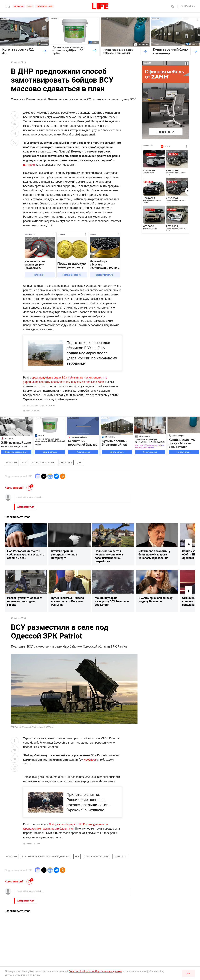Open Zeekr X 2023 car listing
Viewport: 200px width, 980px height.
(154, 162)
